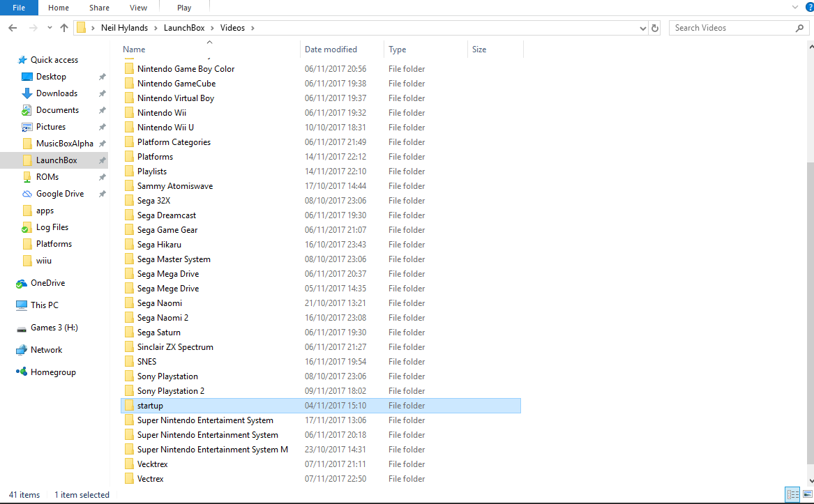Screen dimensions: 814x504
Task: Open the recent locations dropdown arrow
Action: coord(50,28)
